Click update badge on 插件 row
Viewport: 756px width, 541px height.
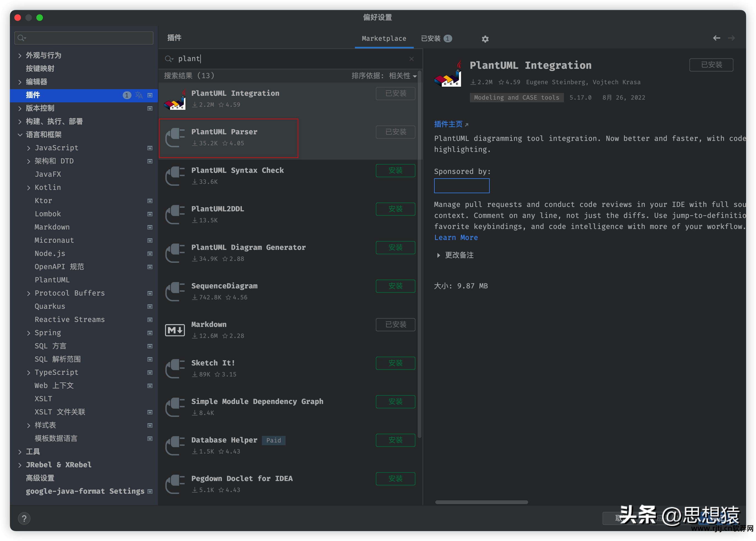(127, 95)
